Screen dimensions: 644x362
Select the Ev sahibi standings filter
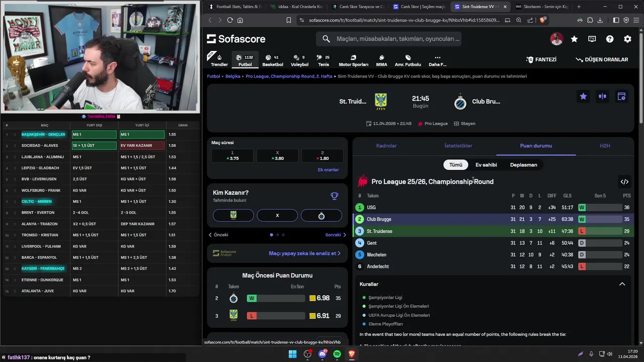pyautogui.click(x=486, y=165)
